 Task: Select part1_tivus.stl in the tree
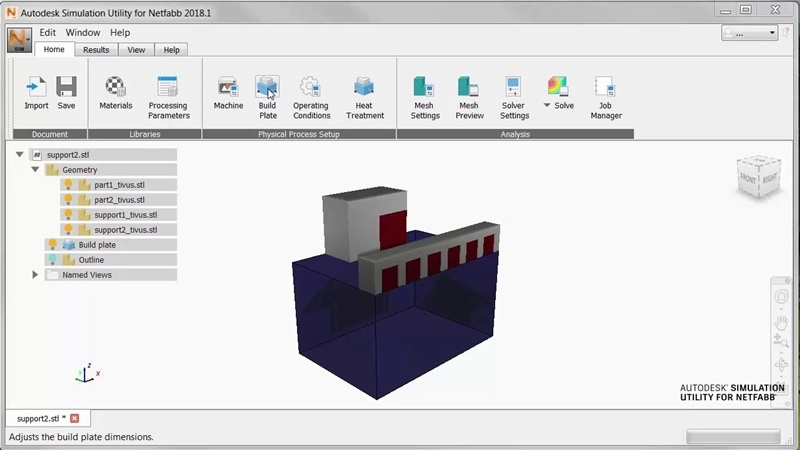[x=119, y=185]
